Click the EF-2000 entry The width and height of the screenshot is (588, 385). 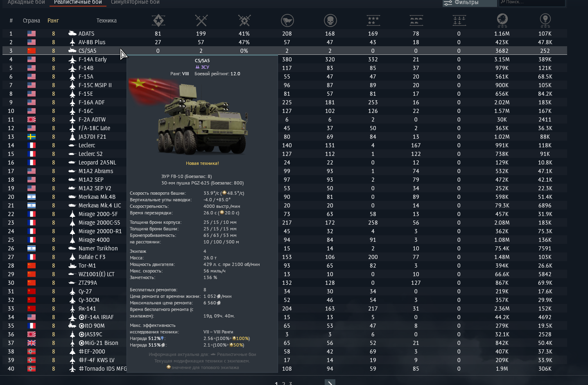(92, 351)
